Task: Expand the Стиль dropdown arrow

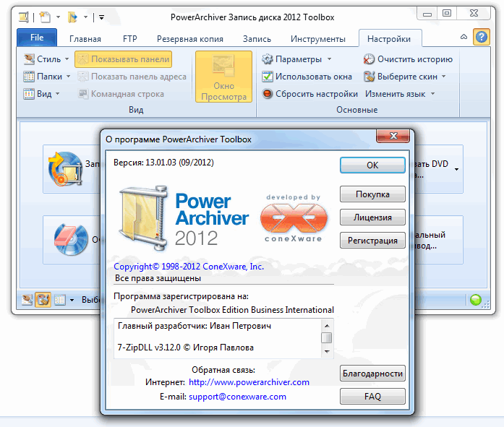Action: [67, 59]
